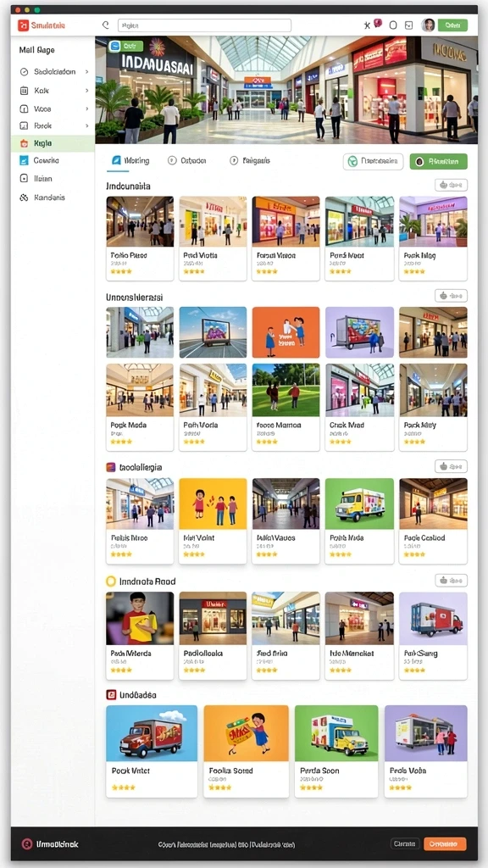Open the purple card with billboard truck

[x=359, y=332]
